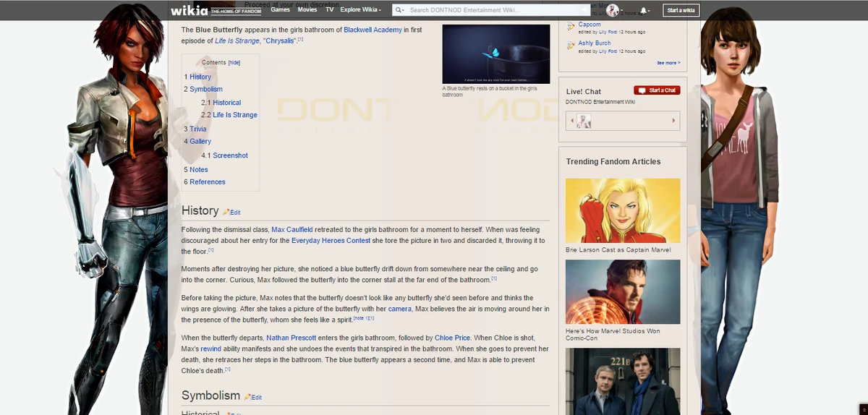Jump to 2.1 Historical in contents

tap(221, 103)
